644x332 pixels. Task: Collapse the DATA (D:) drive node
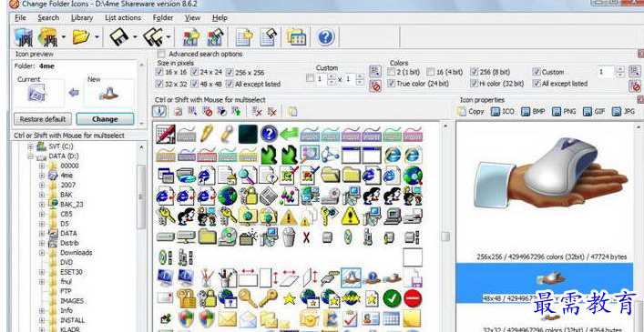click(31, 156)
